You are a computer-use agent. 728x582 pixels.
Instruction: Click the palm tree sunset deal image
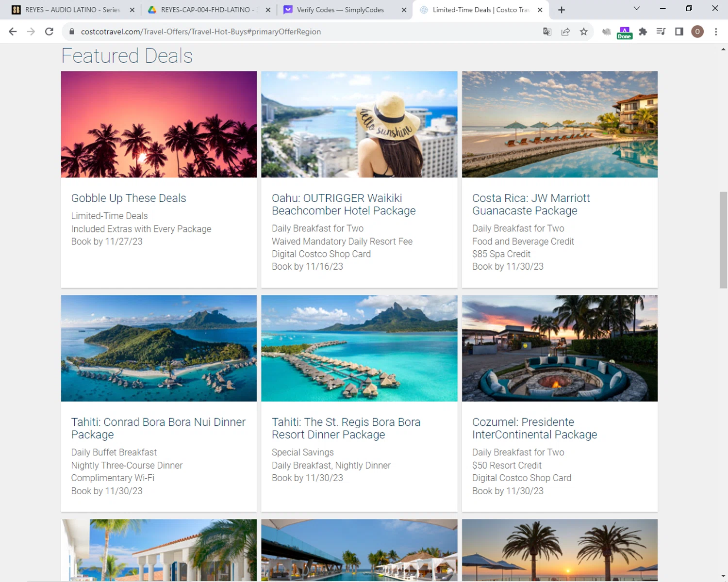click(159, 124)
